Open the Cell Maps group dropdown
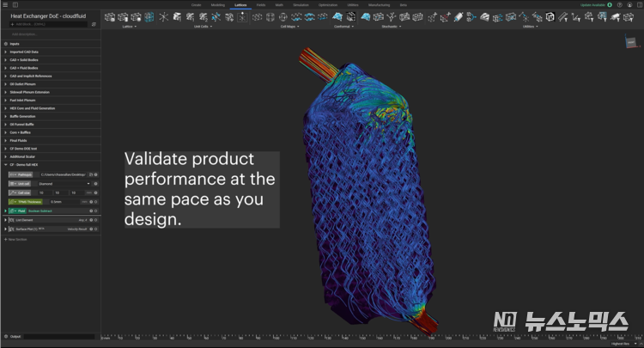Image resolution: width=644 pixels, height=348 pixels. tap(298, 27)
